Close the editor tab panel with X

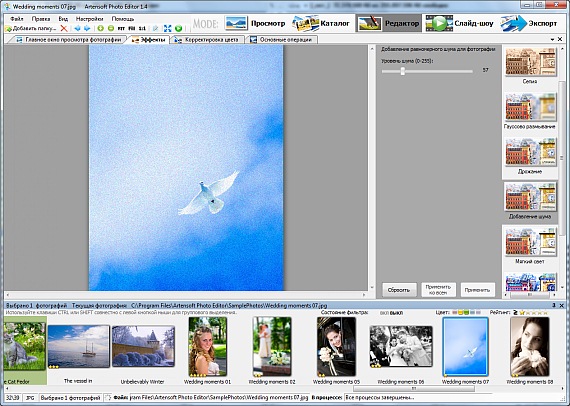tap(560, 39)
